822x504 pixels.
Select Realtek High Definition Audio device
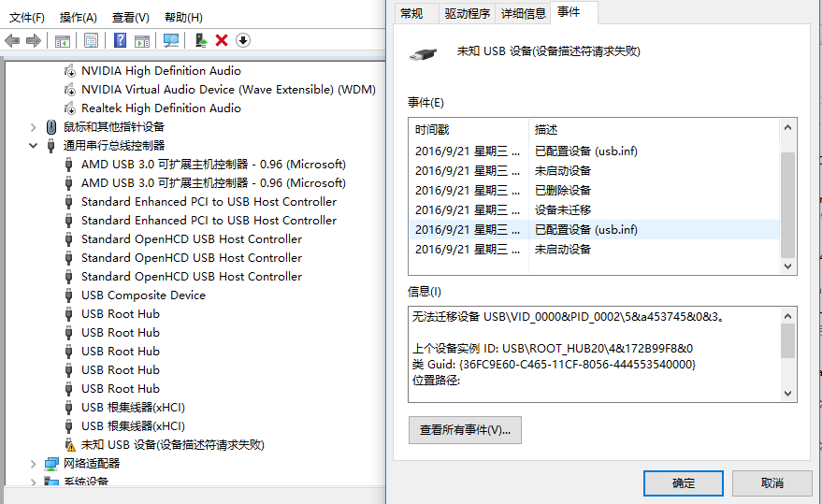point(161,108)
